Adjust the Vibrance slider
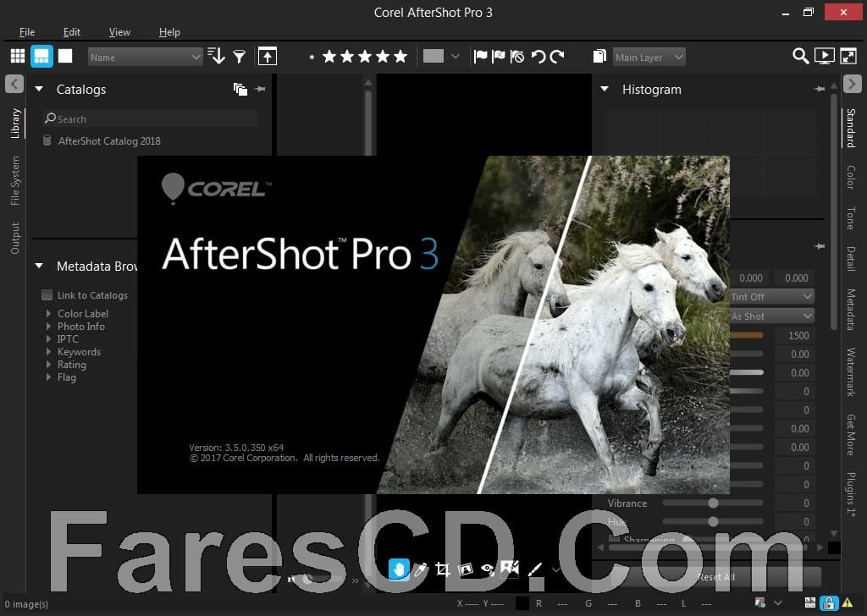 713,503
